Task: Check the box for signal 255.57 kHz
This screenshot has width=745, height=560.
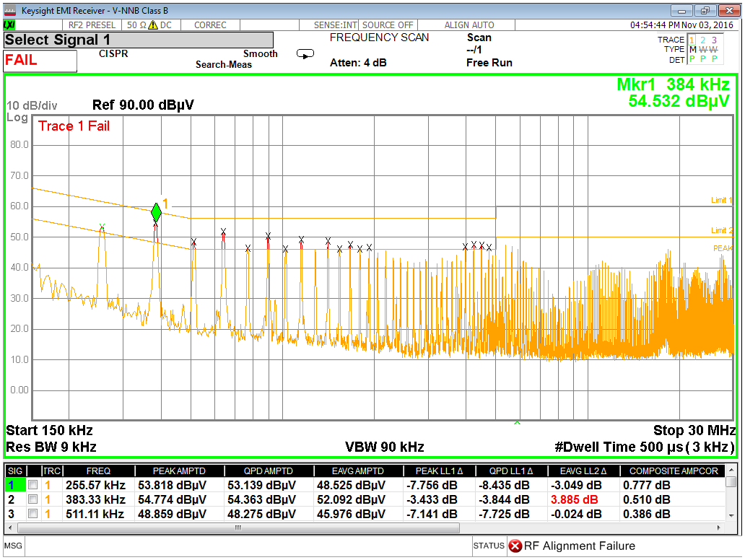Action: pos(32,485)
